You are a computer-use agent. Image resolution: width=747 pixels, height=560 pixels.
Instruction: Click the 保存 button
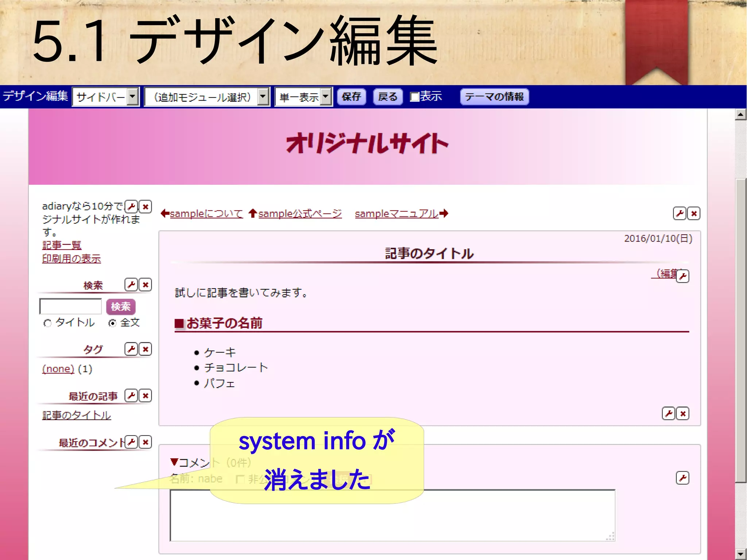click(351, 97)
